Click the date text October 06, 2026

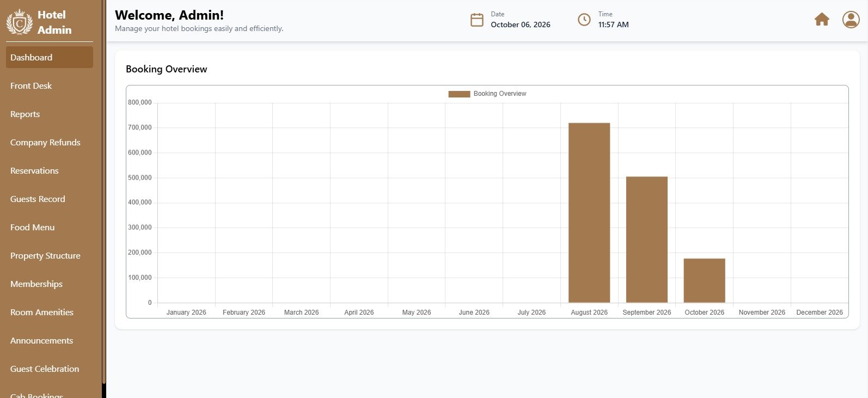[x=521, y=25]
